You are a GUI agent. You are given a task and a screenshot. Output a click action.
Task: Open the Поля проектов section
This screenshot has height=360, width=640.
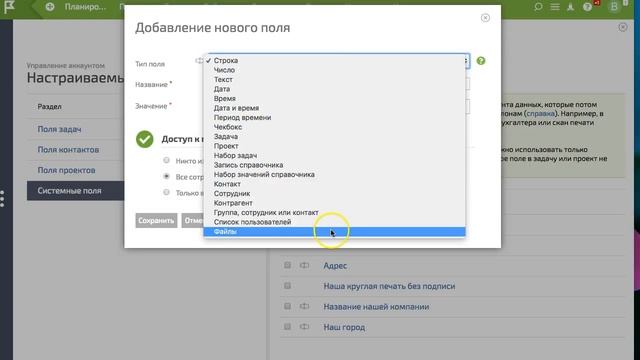point(66,170)
